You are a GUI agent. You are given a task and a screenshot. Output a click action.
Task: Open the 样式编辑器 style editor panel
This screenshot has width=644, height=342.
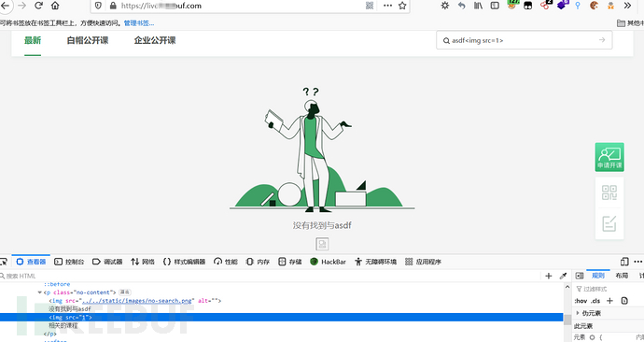point(185,262)
